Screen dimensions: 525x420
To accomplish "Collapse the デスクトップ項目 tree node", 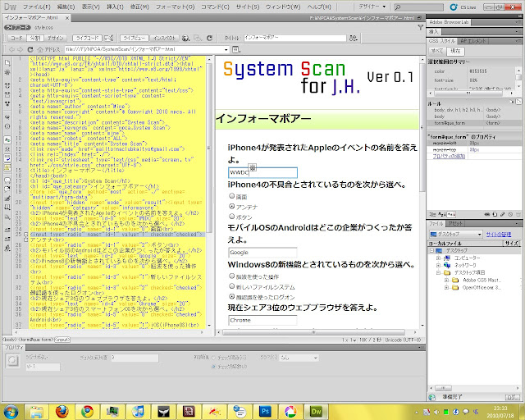I will [x=438, y=272].
